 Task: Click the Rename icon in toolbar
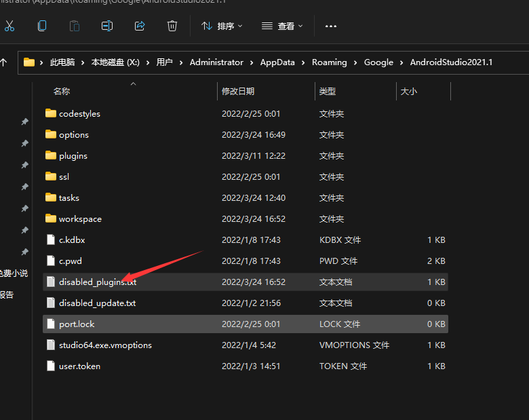107,26
